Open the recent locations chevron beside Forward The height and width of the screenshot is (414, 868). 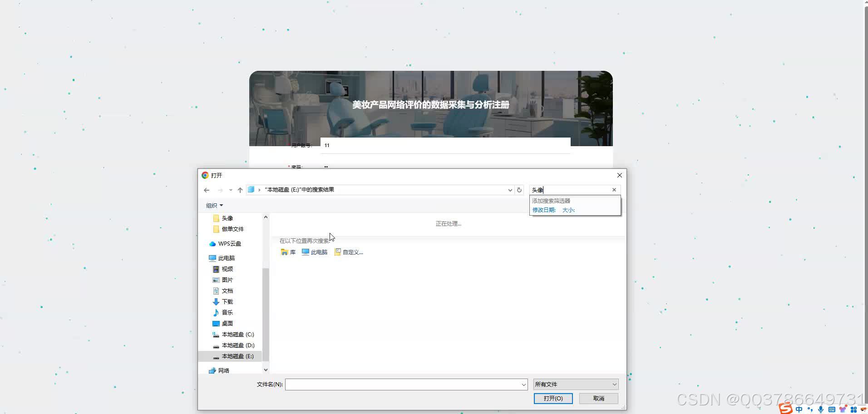[231, 190]
